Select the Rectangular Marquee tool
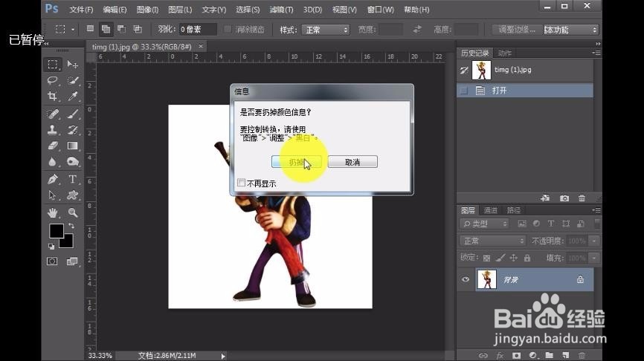 coord(53,65)
